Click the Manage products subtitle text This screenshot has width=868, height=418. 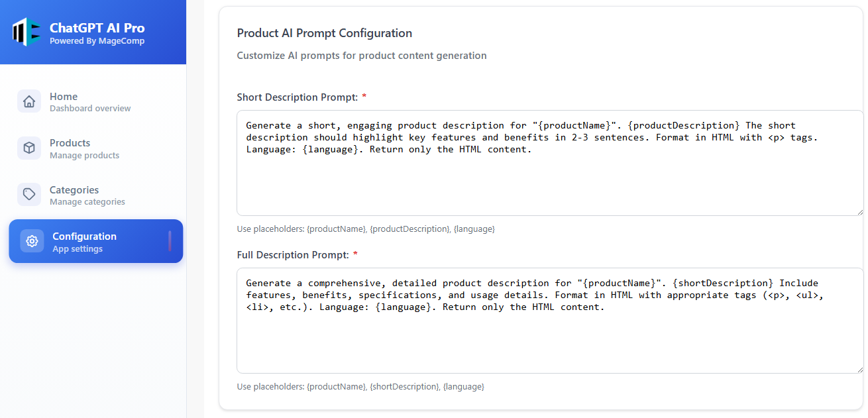[x=84, y=156]
